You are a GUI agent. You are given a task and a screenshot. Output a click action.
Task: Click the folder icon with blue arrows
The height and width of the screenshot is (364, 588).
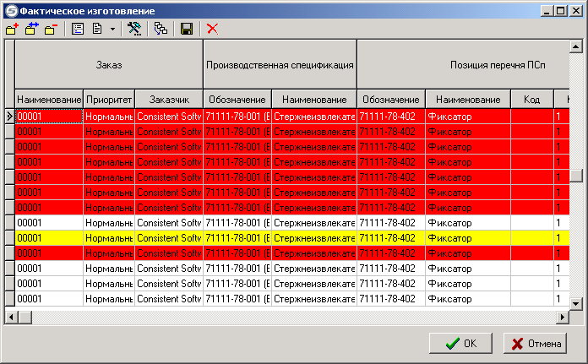coord(31,29)
